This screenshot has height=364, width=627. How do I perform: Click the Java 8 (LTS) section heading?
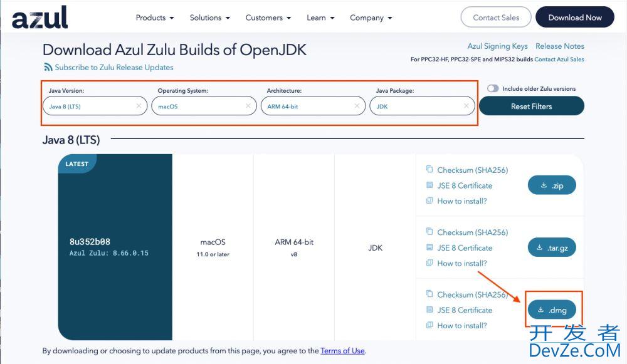[71, 140]
